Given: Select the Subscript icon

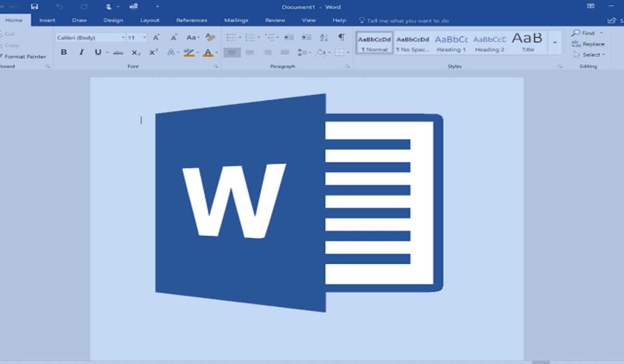Looking at the screenshot, I should pos(136,52).
